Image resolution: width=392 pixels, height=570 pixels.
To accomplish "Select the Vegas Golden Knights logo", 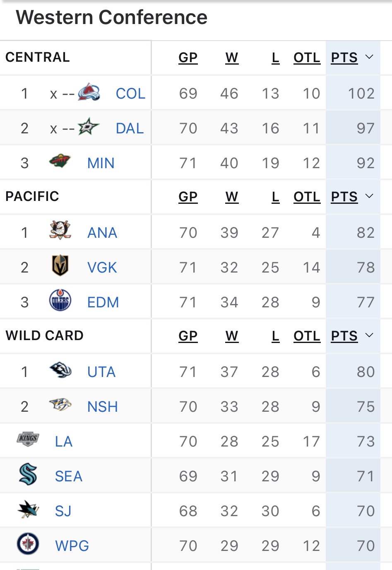I will pos(60,266).
